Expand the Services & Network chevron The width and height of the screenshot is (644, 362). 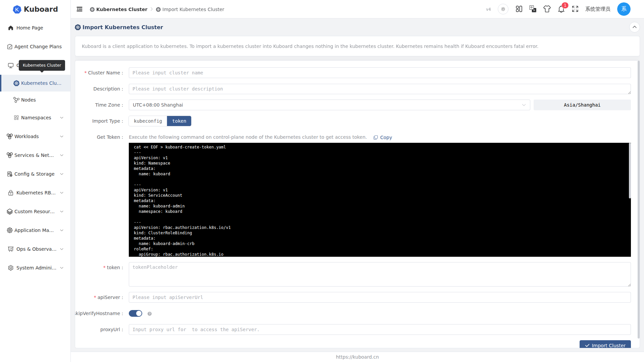[62, 155]
